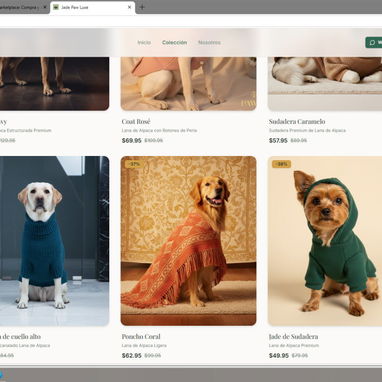Click 'Sudadera Premium de Lana de Alpaca' text
The height and width of the screenshot is (382, 382).
(307, 131)
